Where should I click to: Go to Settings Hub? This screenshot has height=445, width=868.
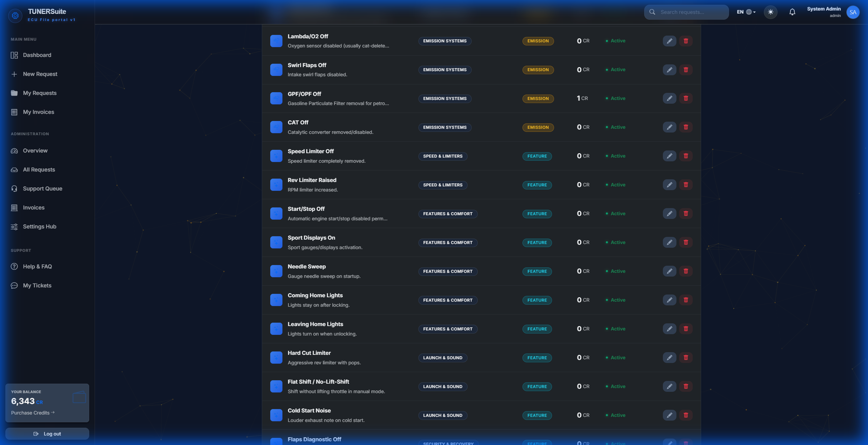click(x=39, y=227)
